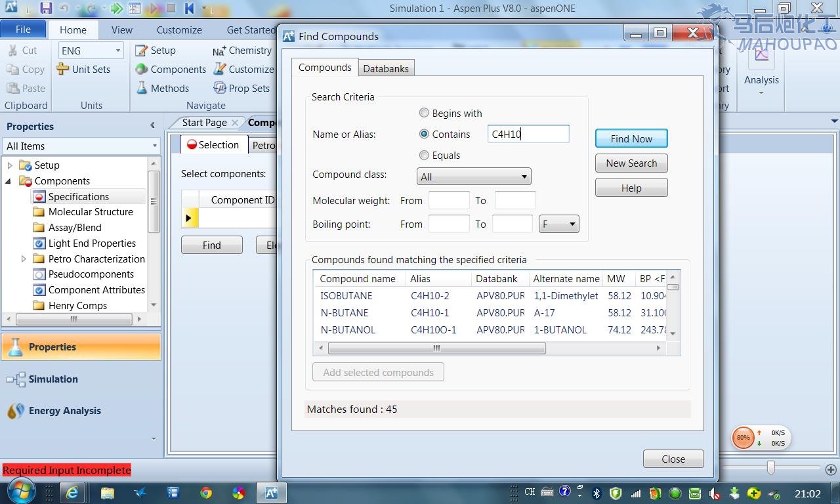840x504 pixels.
Task: Click the green Next input arrow icon
Action: [x=116, y=9]
